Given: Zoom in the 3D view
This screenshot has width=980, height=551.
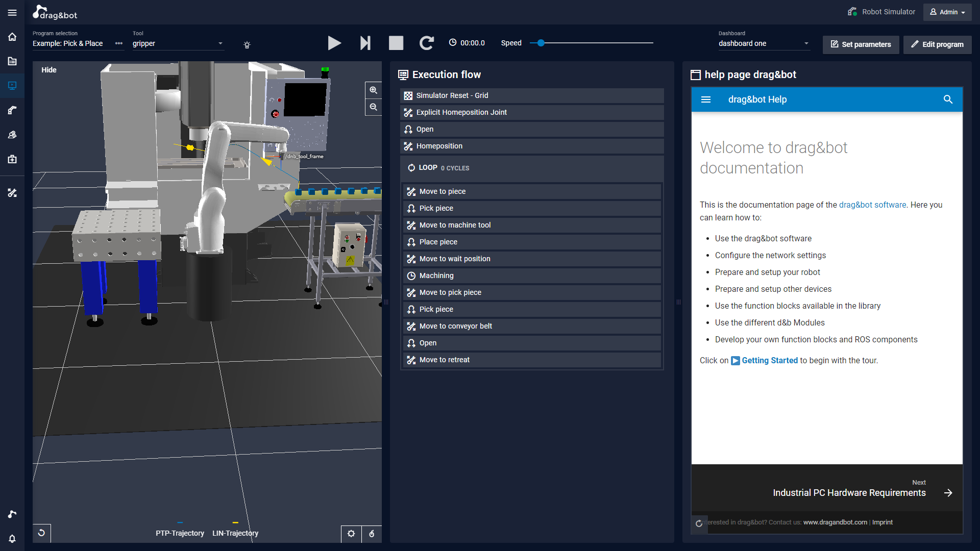Looking at the screenshot, I should click(374, 90).
